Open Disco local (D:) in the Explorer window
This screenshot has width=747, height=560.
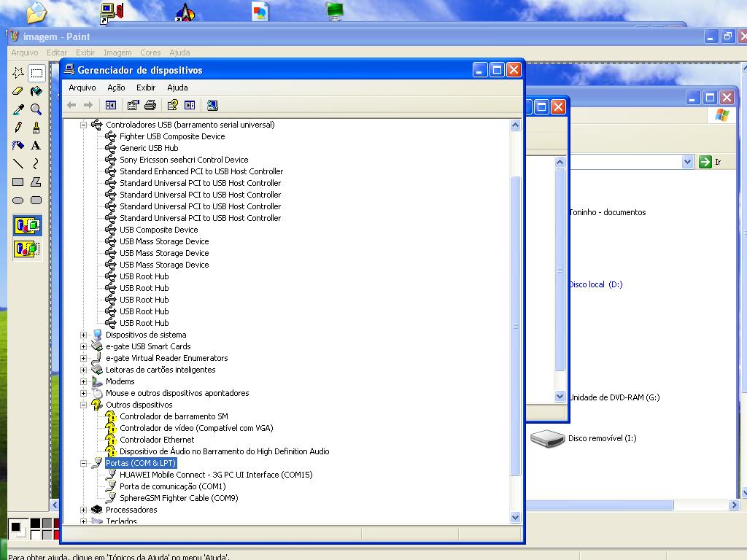[596, 284]
